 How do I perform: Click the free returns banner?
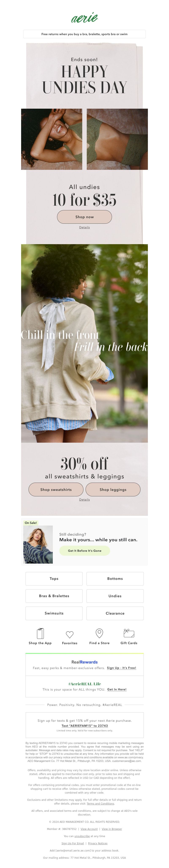tap(84, 34)
